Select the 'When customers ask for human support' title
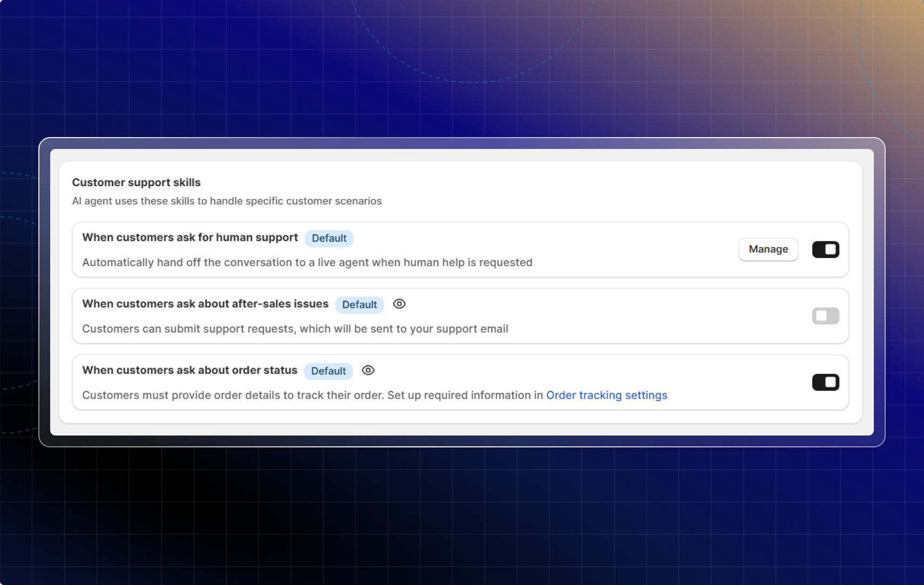The image size is (924, 585). [190, 237]
